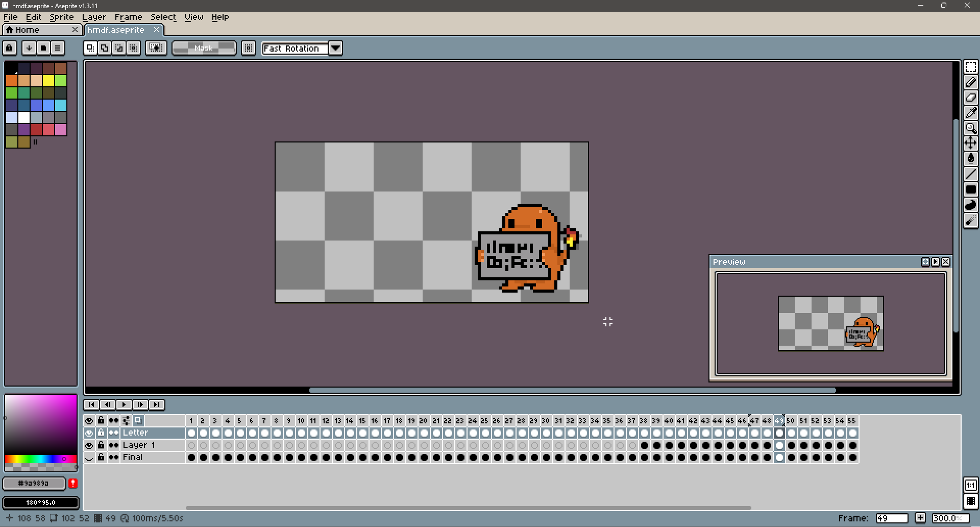This screenshot has width=980, height=527.
Task: Open the Select menu
Action: point(163,17)
